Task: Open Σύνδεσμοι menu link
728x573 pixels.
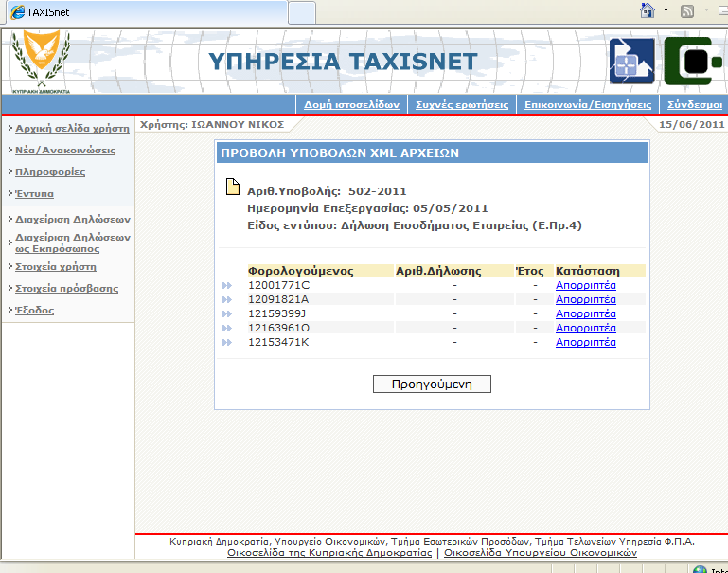Action: pos(695,105)
